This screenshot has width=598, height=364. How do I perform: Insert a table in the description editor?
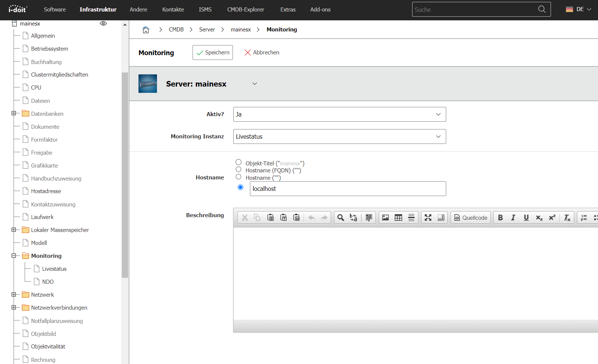click(x=398, y=218)
